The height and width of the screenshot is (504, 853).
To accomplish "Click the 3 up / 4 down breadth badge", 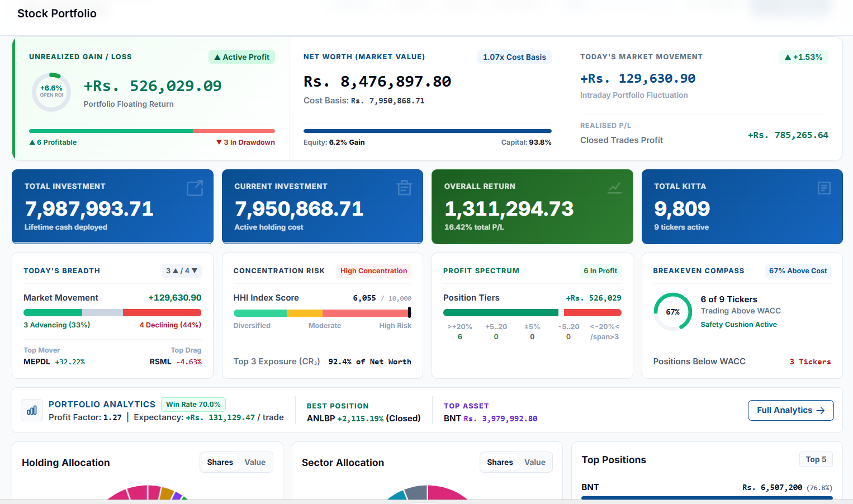I will (182, 271).
